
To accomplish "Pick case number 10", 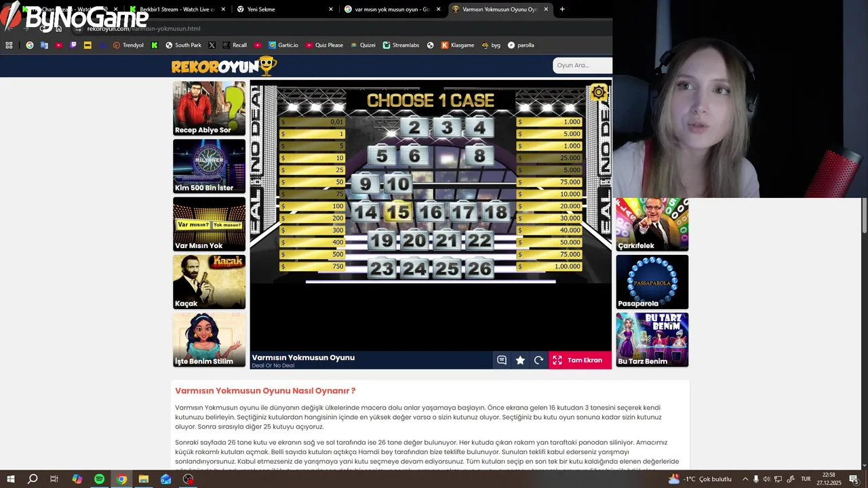I will pos(398,184).
